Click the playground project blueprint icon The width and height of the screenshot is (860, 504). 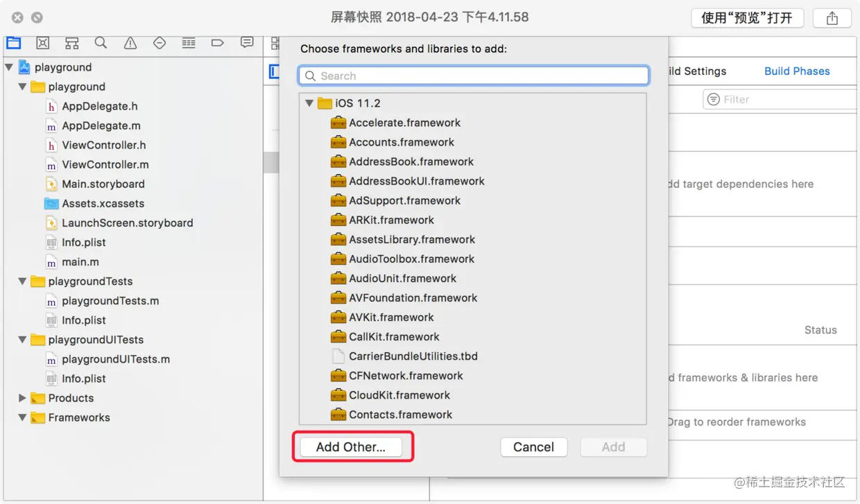tap(25, 67)
